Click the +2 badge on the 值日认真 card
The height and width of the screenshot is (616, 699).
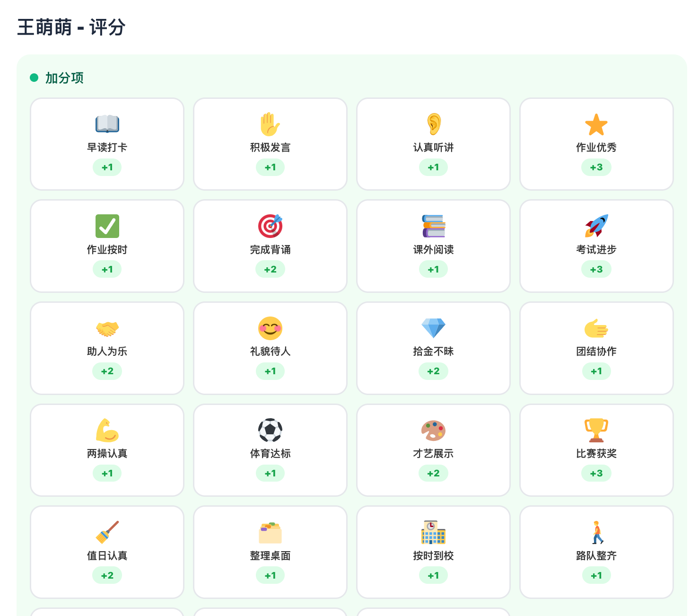coord(107,575)
